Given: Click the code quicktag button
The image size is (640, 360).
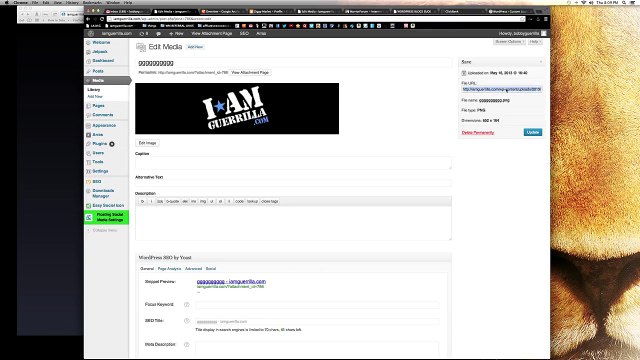Looking at the screenshot, I should pyautogui.click(x=239, y=202).
